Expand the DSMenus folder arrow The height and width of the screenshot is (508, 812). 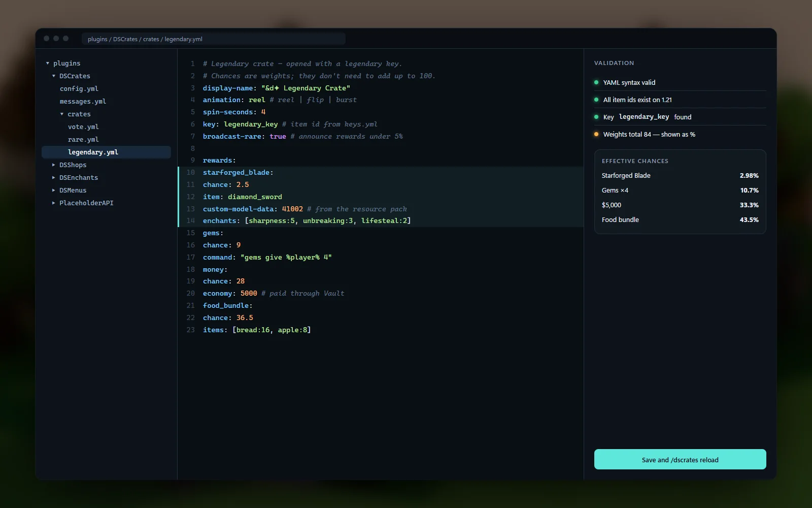pyautogui.click(x=54, y=190)
